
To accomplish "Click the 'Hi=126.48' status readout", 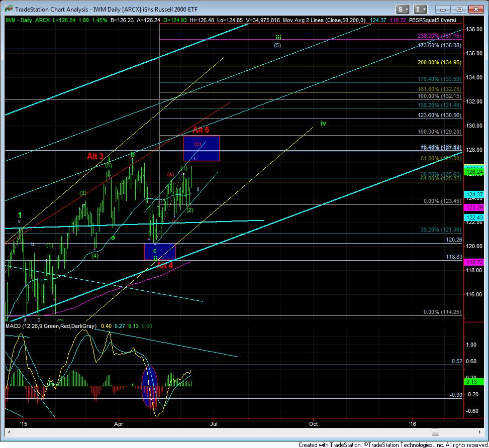I will coord(202,20).
